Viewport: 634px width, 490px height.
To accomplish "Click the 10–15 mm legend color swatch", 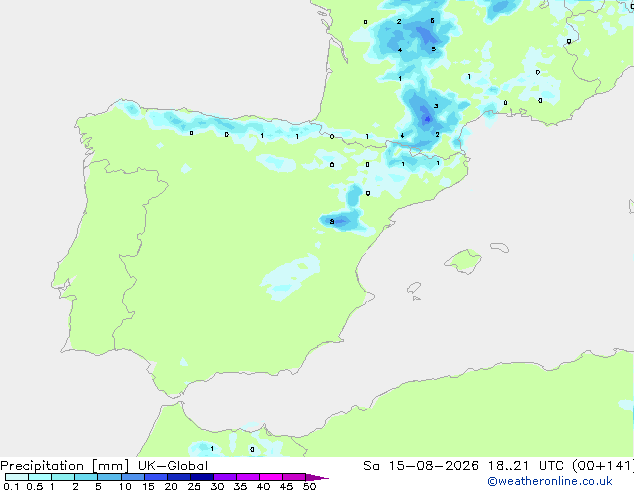I will pos(132,477).
